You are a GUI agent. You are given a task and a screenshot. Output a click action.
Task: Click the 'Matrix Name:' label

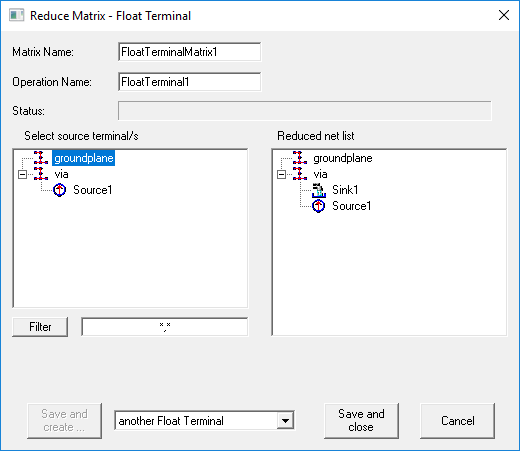43,52
